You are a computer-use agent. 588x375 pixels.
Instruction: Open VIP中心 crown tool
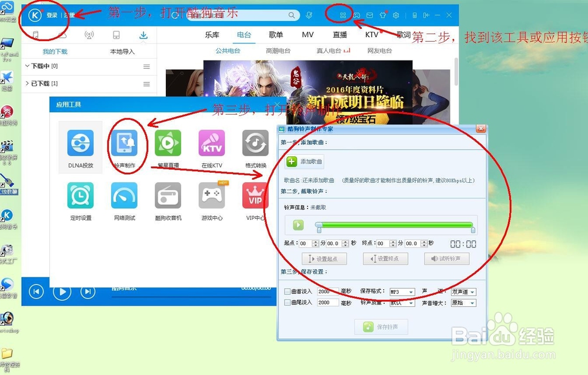[256, 201]
